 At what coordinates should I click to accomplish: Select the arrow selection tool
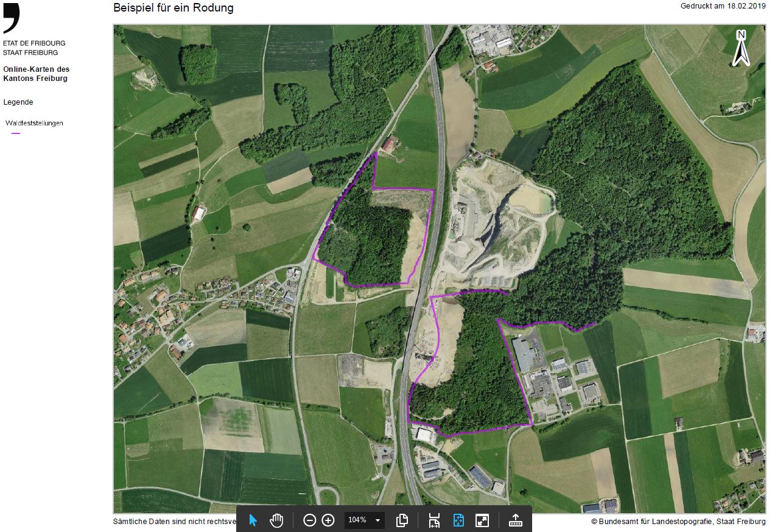click(x=253, y=520)
